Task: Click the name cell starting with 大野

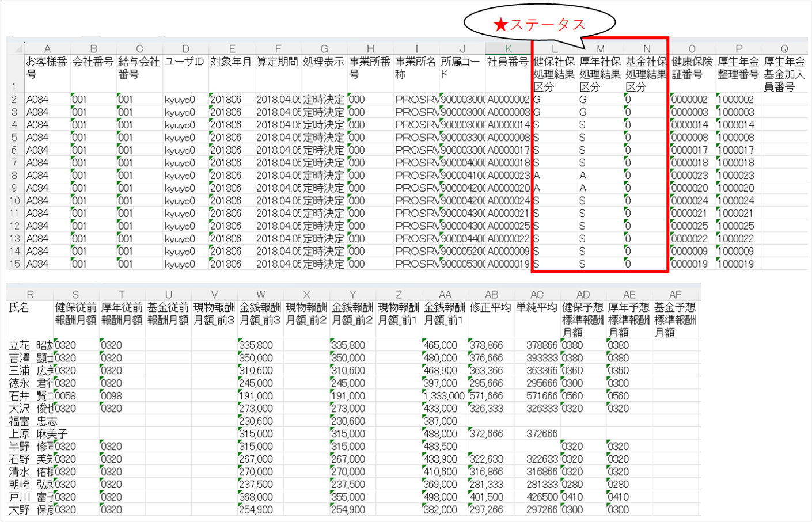Action: pos(30,509)
